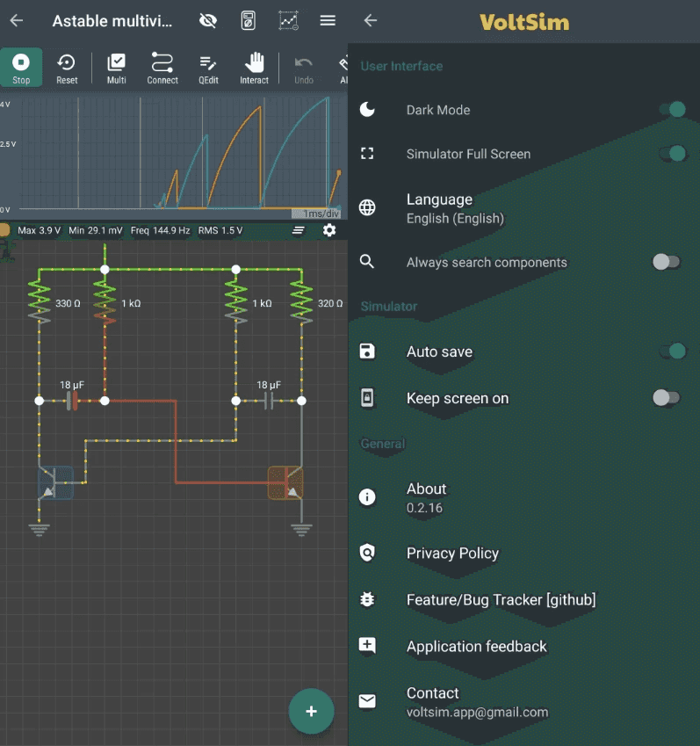Viewport: 700px width, 746px height.
Task: Click the scope legend lines icon
Action: pyautogui.click(x=298, y=230)
